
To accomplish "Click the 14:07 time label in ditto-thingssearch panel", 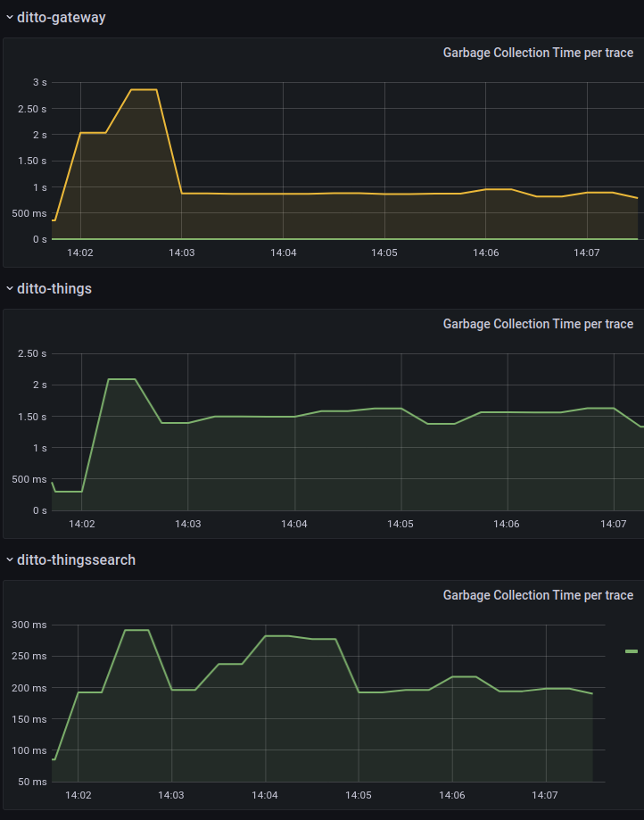I will coord(545,796).
